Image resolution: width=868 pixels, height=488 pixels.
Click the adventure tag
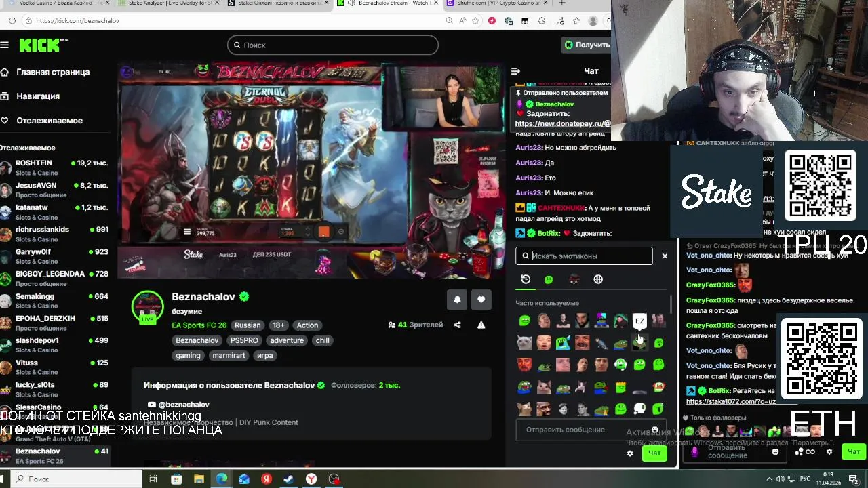287,340
